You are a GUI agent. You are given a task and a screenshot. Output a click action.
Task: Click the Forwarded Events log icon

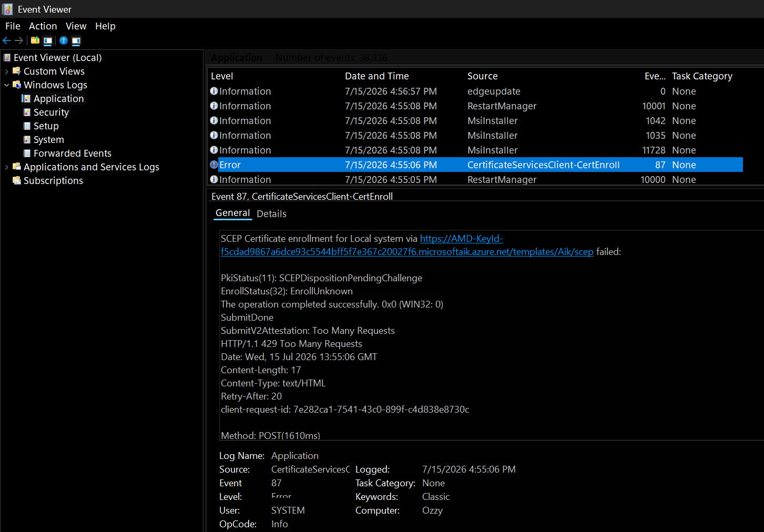tap(27, 153)
